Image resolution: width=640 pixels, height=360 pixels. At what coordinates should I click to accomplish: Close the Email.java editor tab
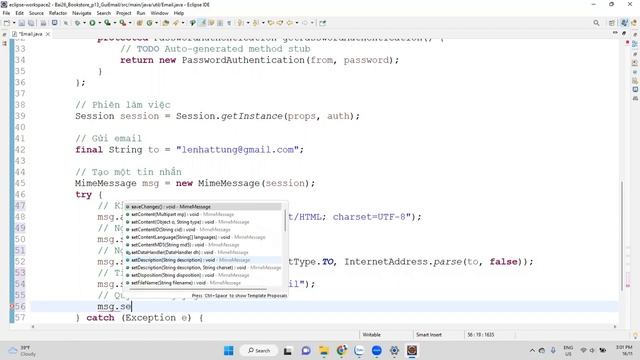pos(48,34)
